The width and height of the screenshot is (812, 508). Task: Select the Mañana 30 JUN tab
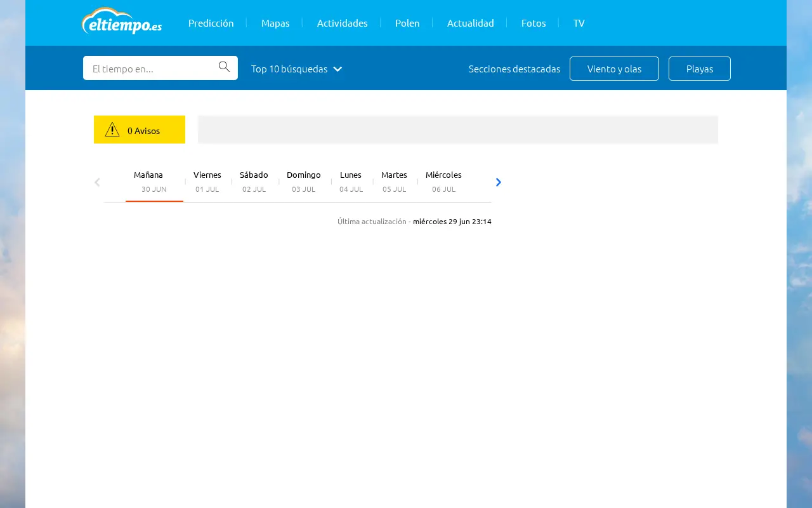pos(154,182)
